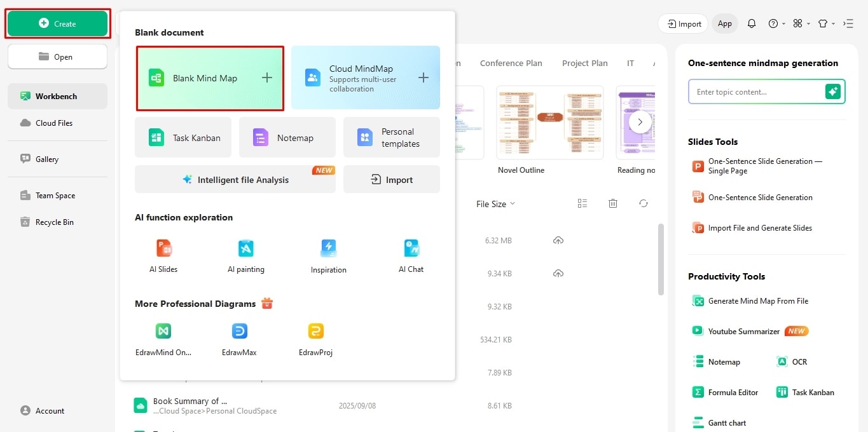
Task: Click refresh icon above file list
Action: 644,203
